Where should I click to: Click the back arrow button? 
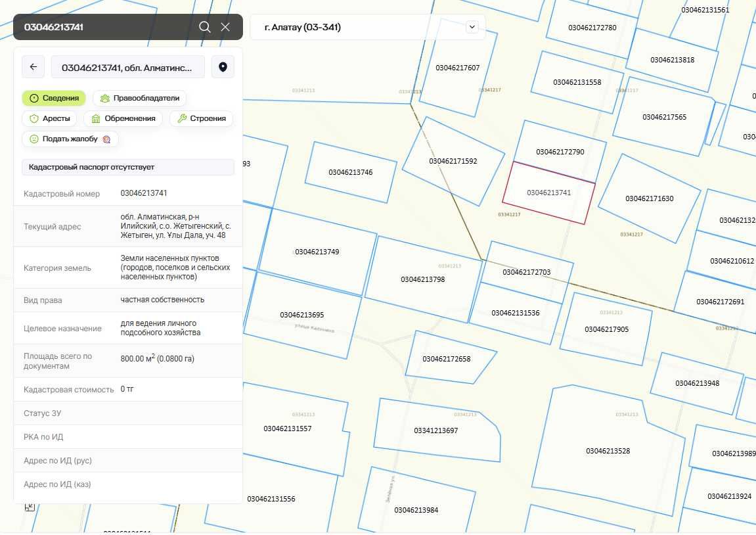(33, 67)
